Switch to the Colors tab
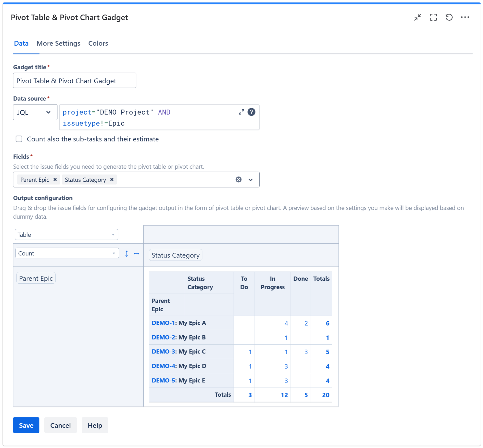This screenshot has width=483, height=448. 98,44
